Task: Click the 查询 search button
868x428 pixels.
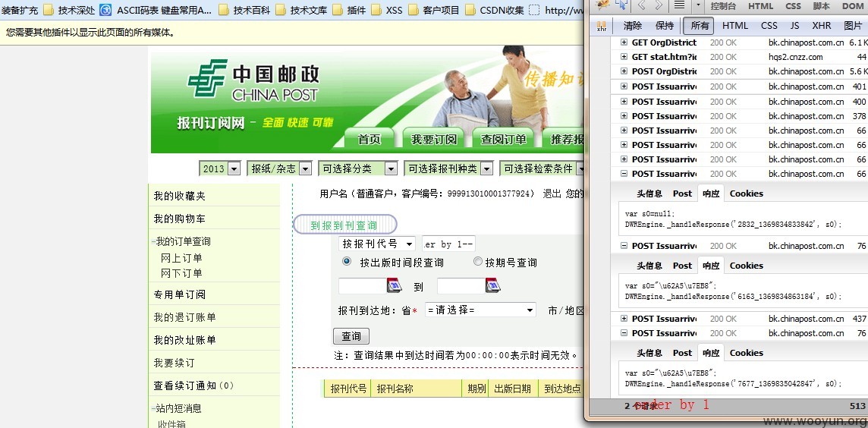Action: pyautogui.click(x=351, y=336)
